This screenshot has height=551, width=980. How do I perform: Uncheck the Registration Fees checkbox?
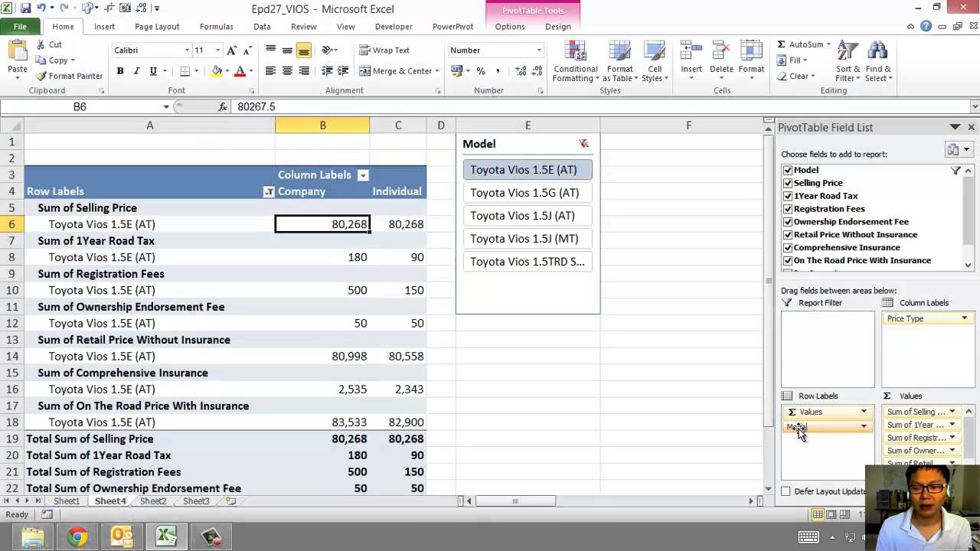click(787, 209)
